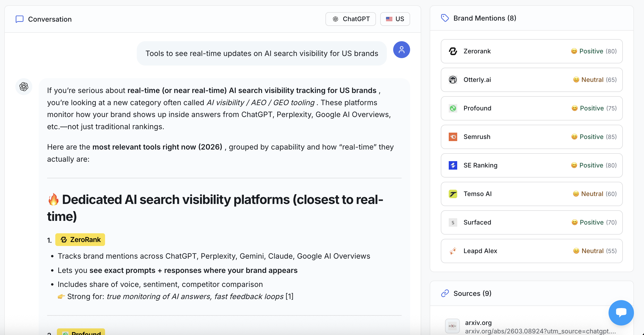This screenshot has width=644, height=335.
Task: Click the [1] citation reference
Action: pyautogui.click(x=289, y=296)
